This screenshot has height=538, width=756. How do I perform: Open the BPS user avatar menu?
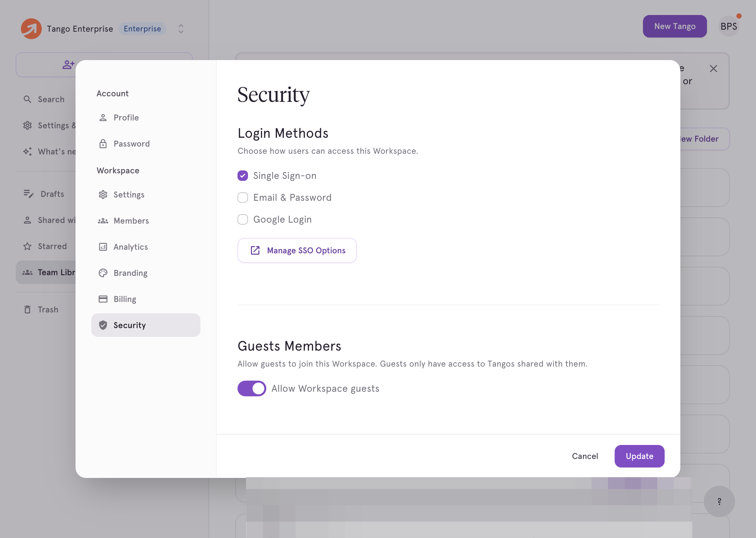pos(729,26)
